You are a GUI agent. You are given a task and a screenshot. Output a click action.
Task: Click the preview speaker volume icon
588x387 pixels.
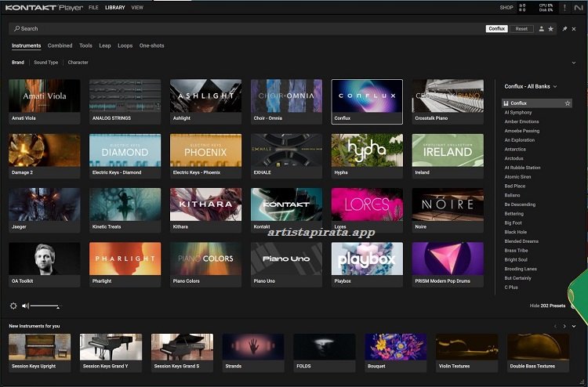coord(25,306)
